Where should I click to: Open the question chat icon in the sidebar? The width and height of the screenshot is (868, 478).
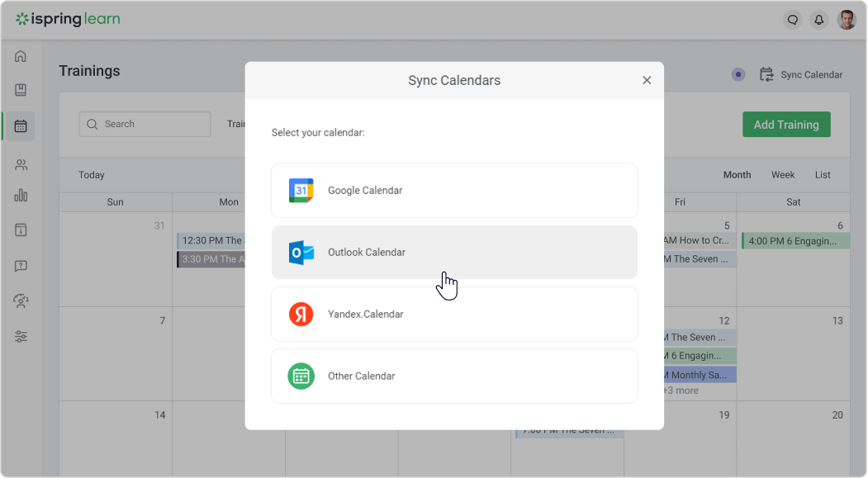pos(21,266)
